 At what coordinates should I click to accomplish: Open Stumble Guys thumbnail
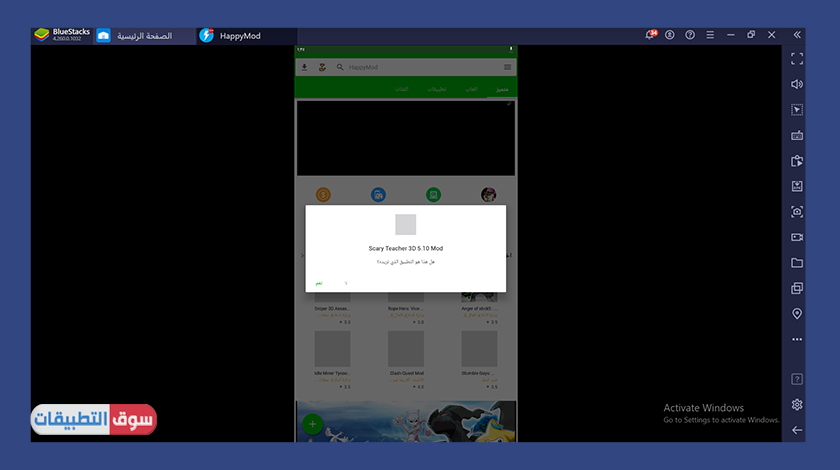click(x=479, y=349)
